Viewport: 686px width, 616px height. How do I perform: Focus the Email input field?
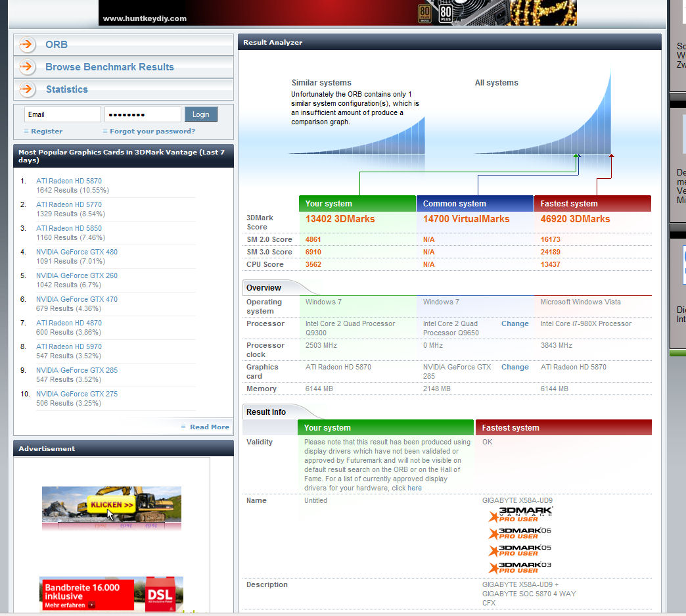pyautogui.click(x=62, y=114)
